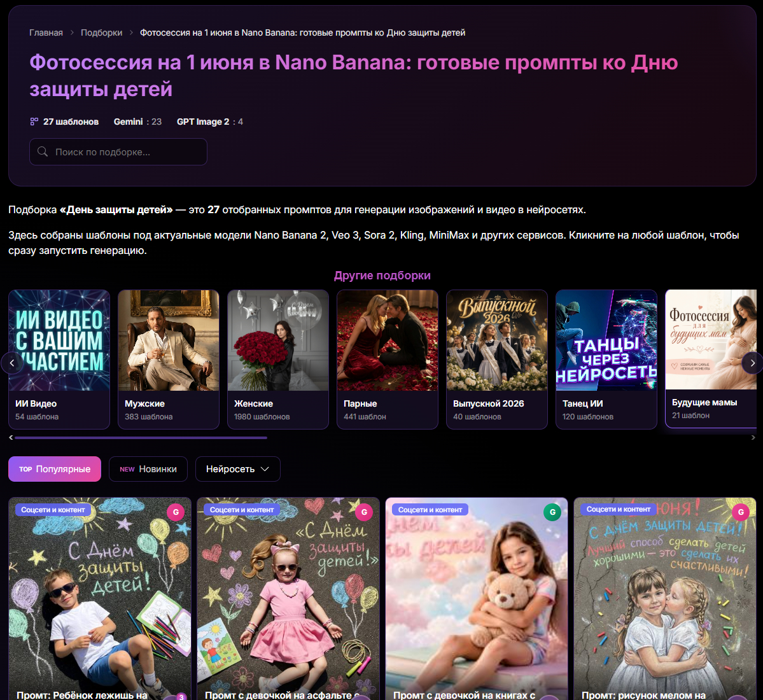Open the Танец ИИ collection thumbnail

point(606,340)
